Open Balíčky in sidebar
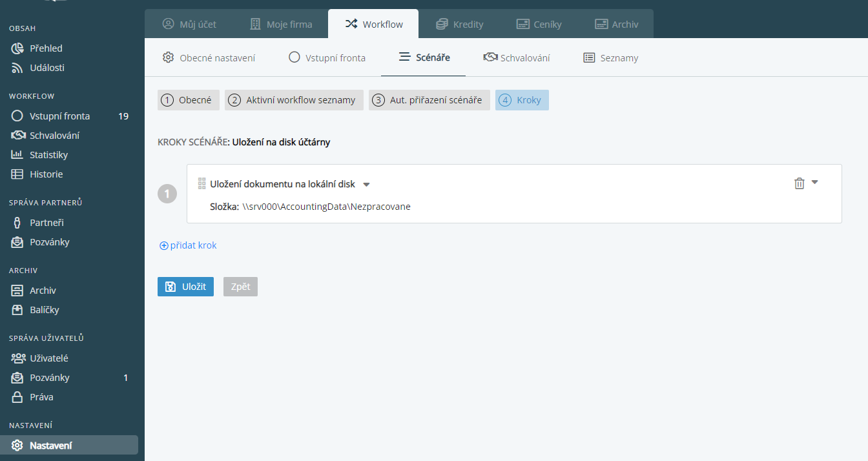This screenshot has width=868, height=461. coord(44,310)
